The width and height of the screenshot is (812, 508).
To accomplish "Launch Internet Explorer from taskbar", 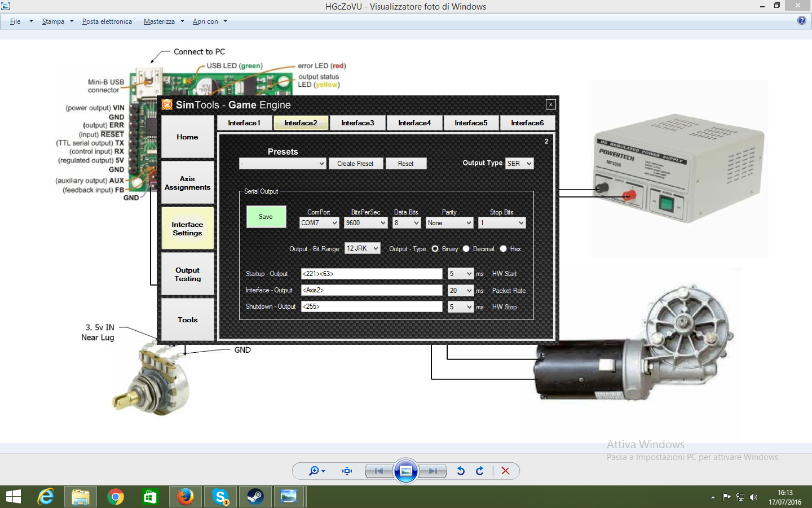I will [x=46, y=497].
